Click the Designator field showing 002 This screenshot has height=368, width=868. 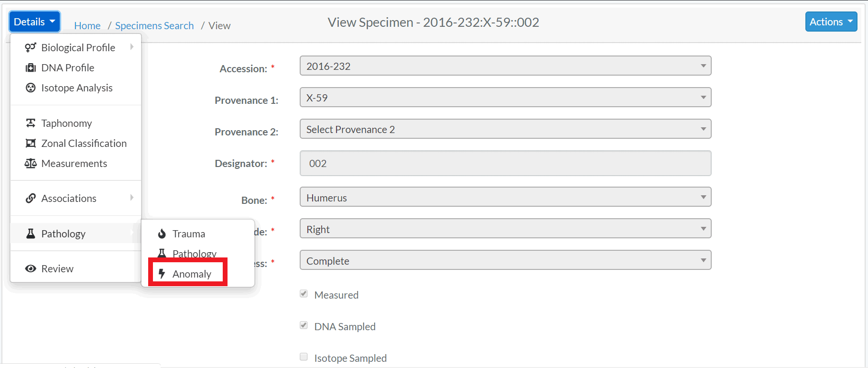pyautogui.click(x=505, y=163)
